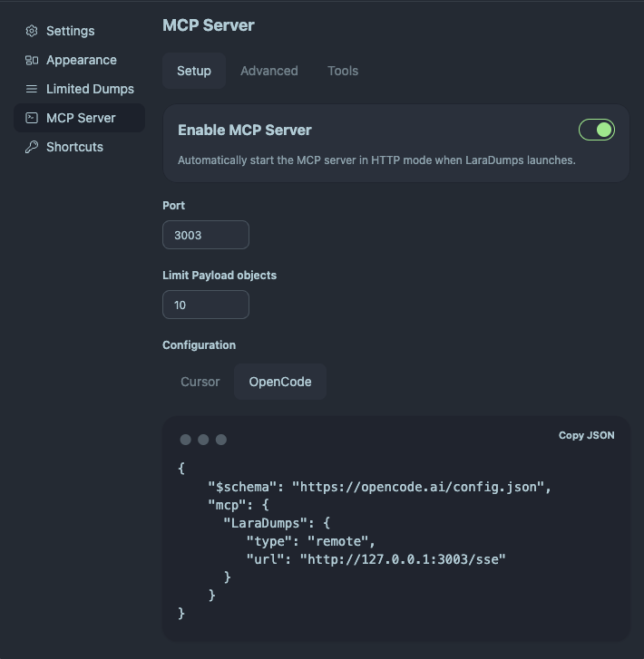Open the Settings section label
Viewport: 644px width, 659px height.
pos(70,31)
